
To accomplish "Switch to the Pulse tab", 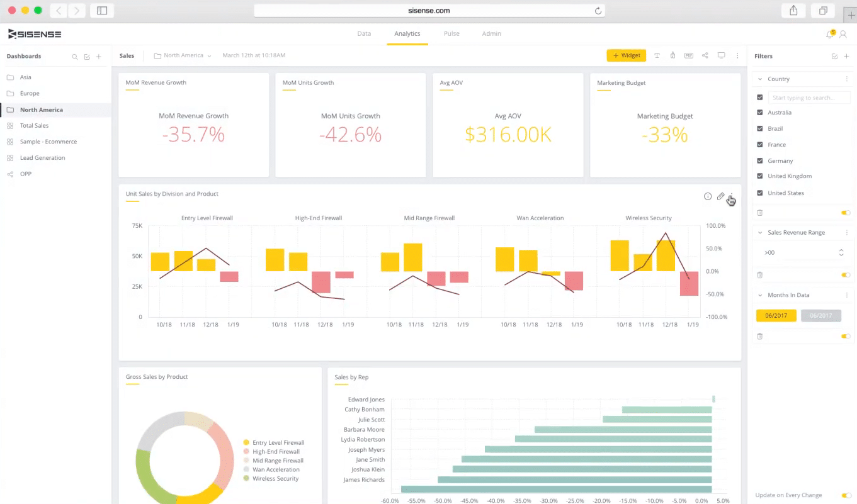I will pos(451,34).
